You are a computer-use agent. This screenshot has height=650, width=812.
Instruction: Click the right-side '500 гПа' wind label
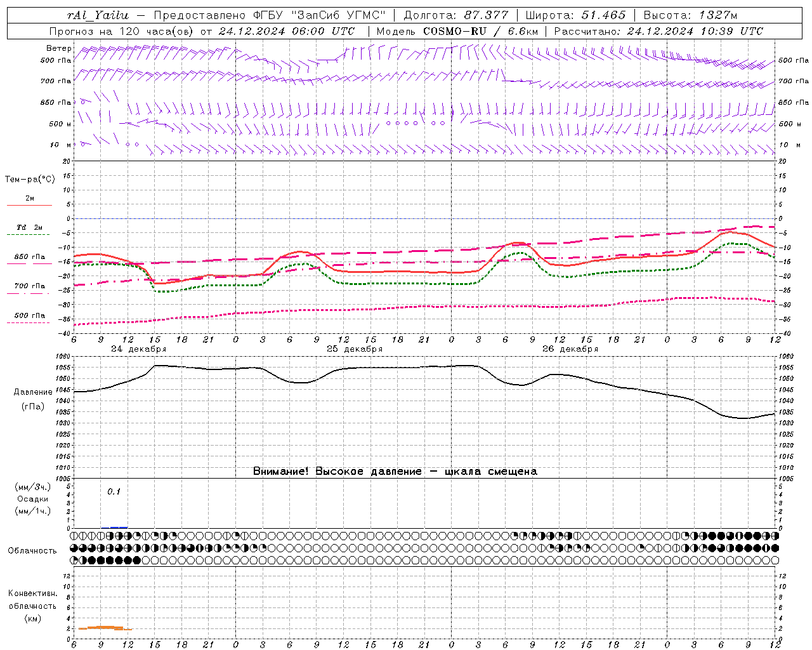794,60
